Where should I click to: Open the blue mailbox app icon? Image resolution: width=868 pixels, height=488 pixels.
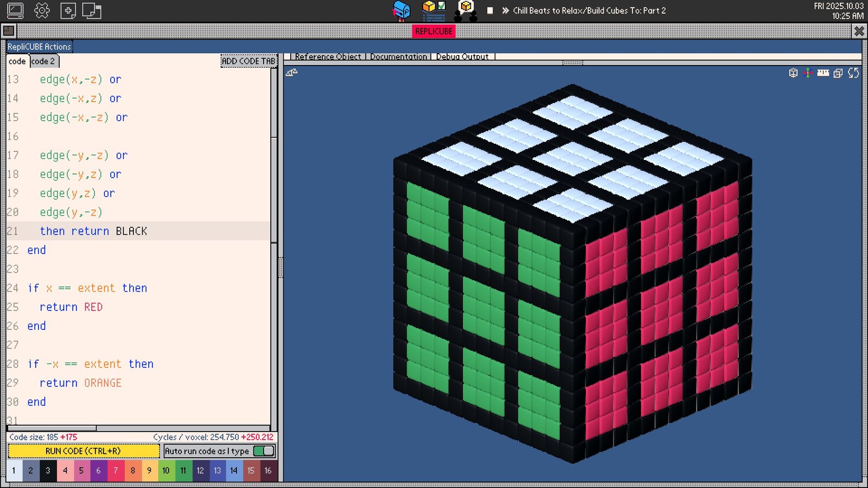click(401, 11)
